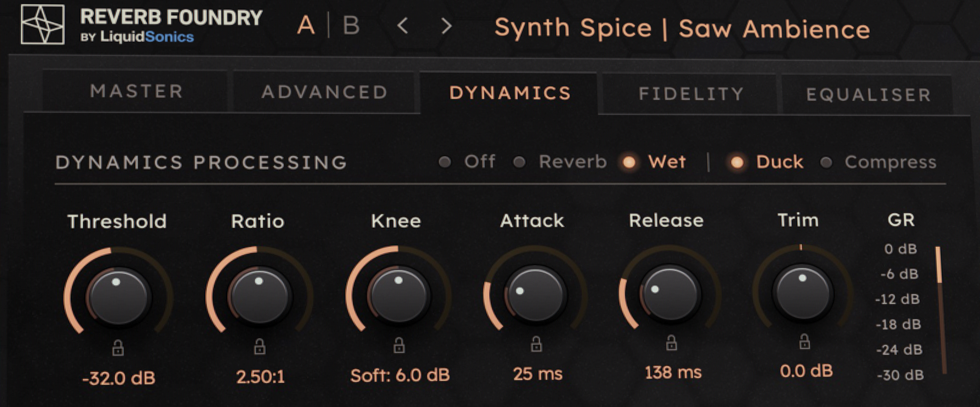The width and height of the screenshot is (980, 407).
Task: Open the Equaliser tab
Action: tap(868, 95)
